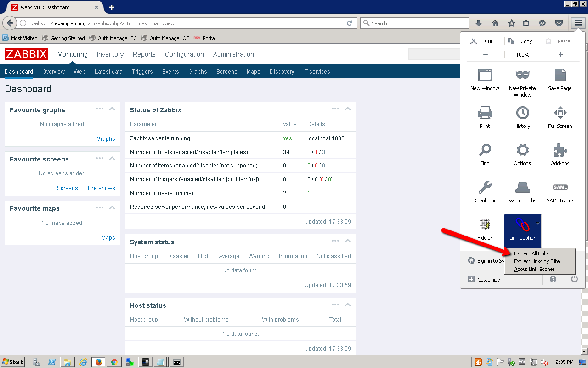Follow the Slide shows link
588x368 pixels.
point(99,188)
